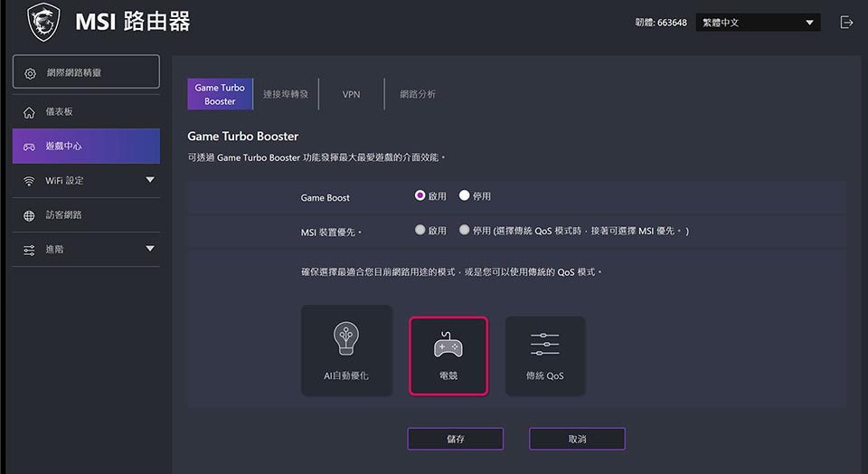868x474 pixels.
Task: Click the WiFi signal icon in sidebar
Action: click(29, 181)
